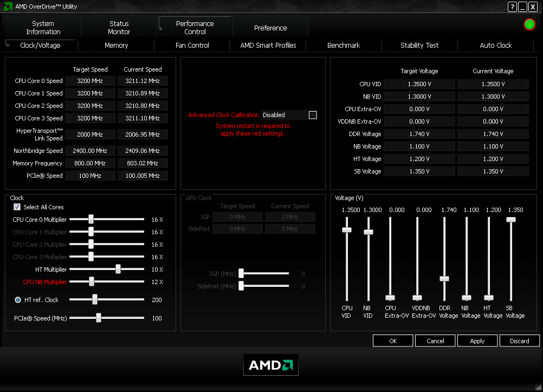543x392 pixels.
Task: Click the green status indicator icon
Action: coord(529,24)
